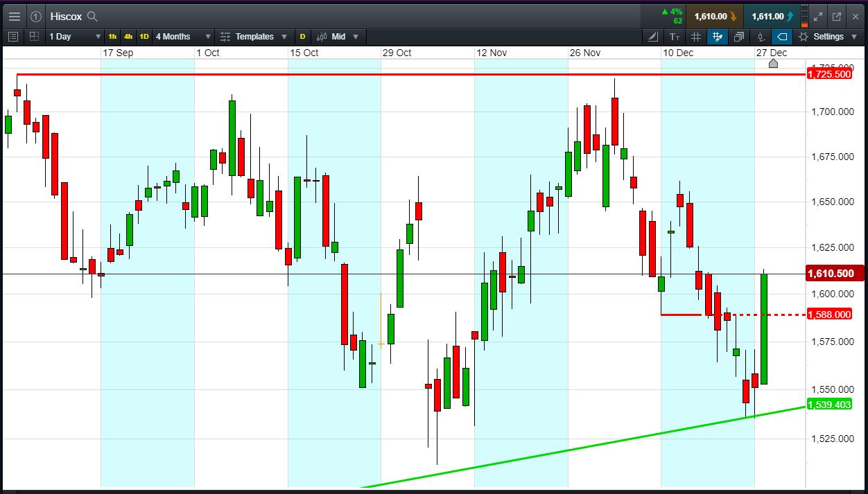Click the 12 Nov date label

[x=492, y=53]
